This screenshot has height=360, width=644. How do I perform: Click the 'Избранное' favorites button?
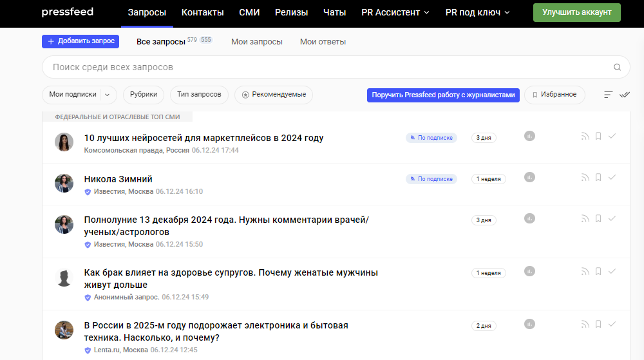554,95
